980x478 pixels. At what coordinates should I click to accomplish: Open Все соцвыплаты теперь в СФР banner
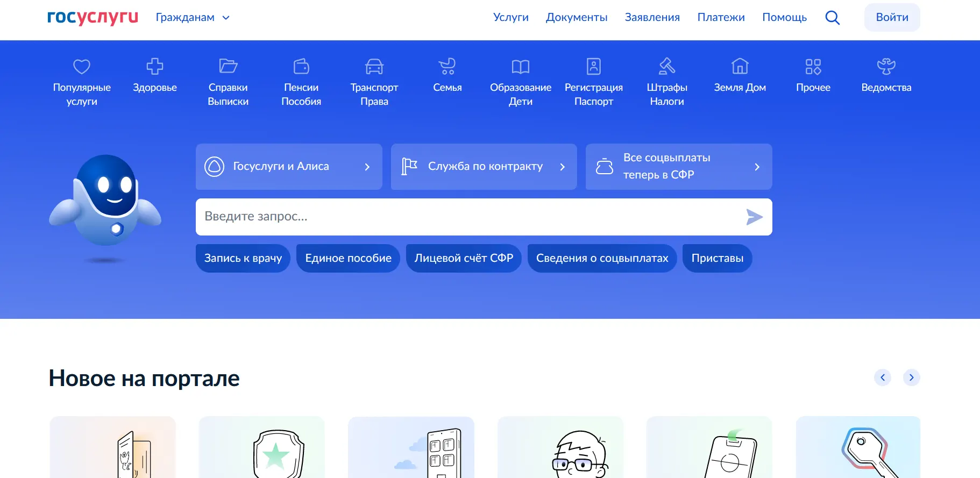tap(679, 167)
